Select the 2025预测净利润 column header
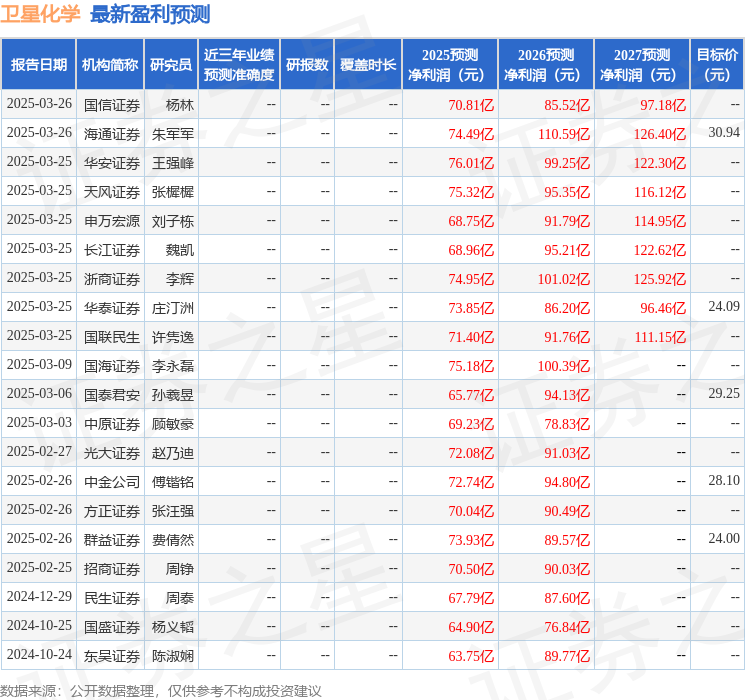 450,65
